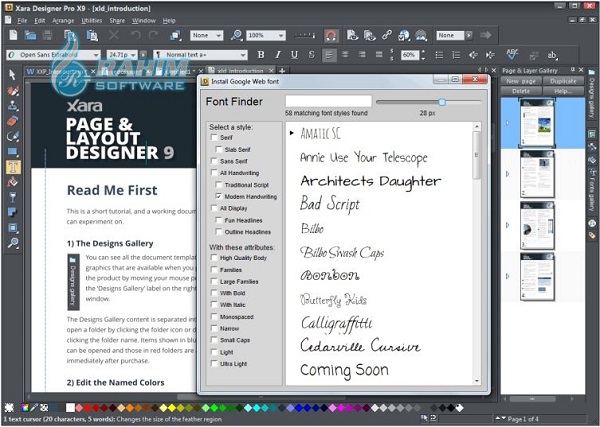This screenshot has height=427, width=600.
Task: Select the Transparency wine glass tool
Action: pos(13,197)
